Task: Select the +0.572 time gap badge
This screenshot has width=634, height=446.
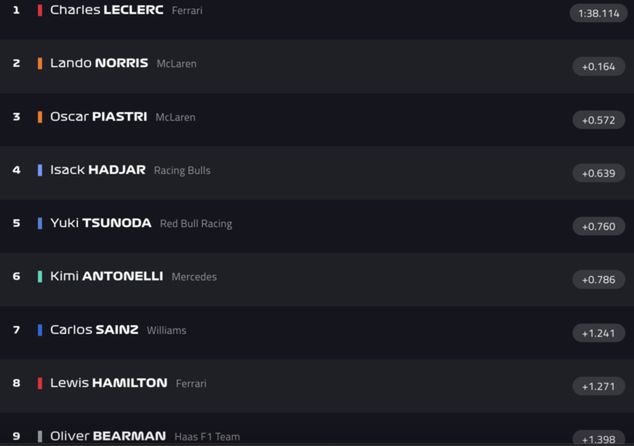Action: click(599, 120)
